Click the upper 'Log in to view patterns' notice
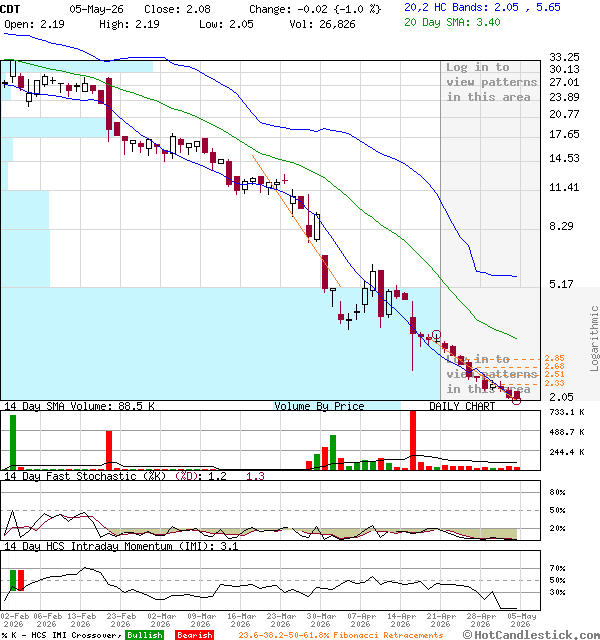Viewport: 600px width, 640px height. click(x=491, y=82)
